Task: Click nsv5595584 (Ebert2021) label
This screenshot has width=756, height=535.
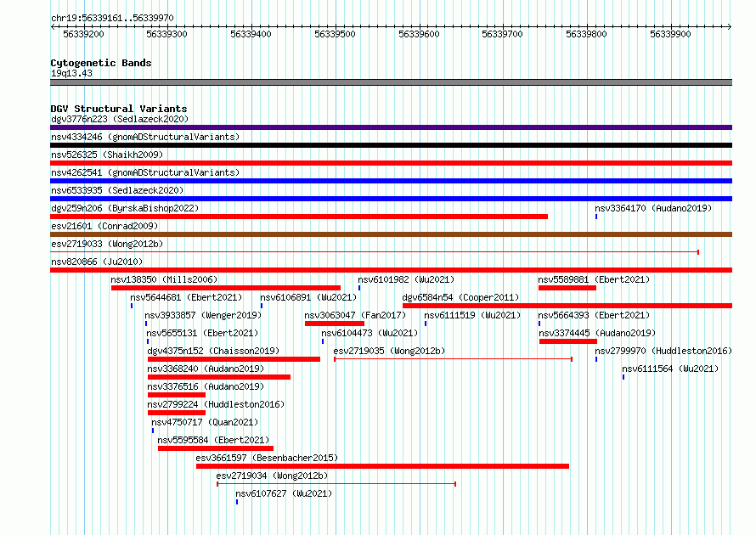Action: point(213,440)
